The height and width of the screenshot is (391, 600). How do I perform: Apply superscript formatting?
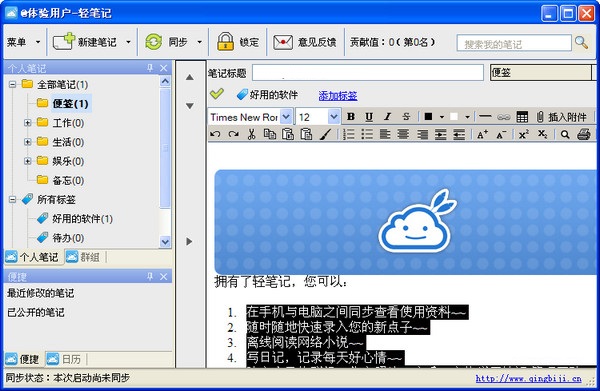[x=523, y=134]
